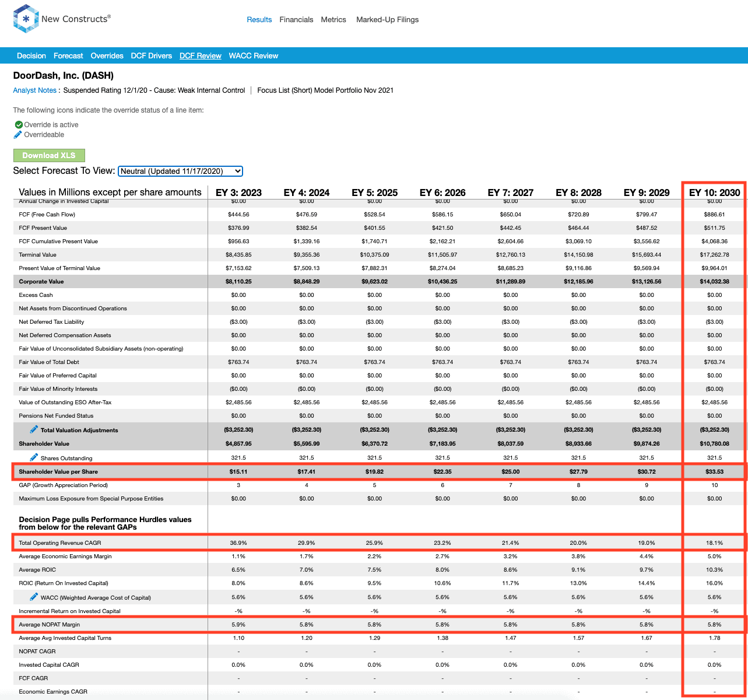This screenshot has height=700, width=748.
Task: Click the blue overrideable pencil icon in legend
Action: (x=18, y=135)
